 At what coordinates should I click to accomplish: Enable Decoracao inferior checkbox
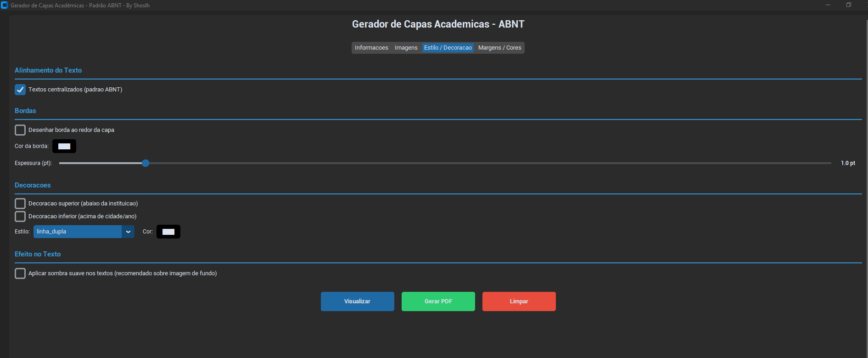(x=20, y=216)
